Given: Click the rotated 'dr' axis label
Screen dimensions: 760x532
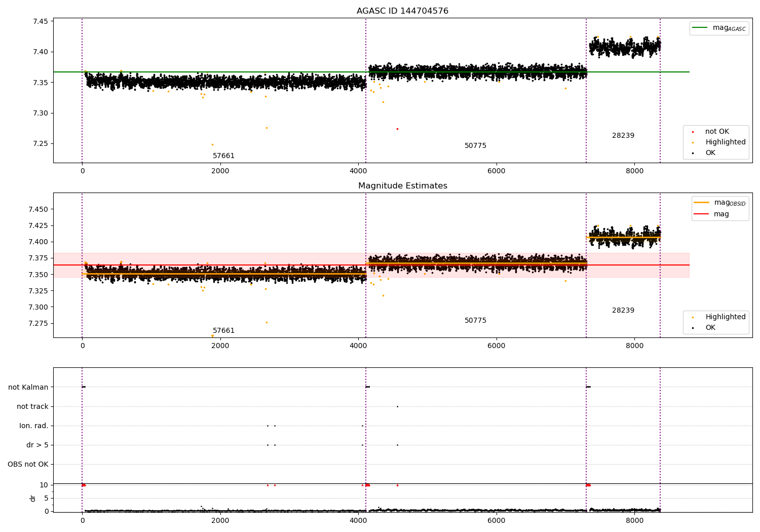Looking at the screenshot, I should 33,498.
